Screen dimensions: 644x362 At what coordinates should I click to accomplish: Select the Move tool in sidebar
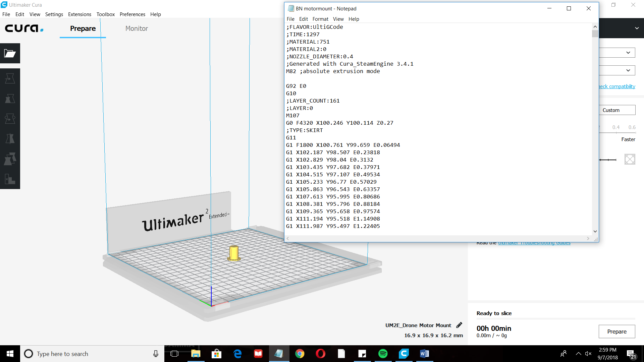(x=10, y=78)
